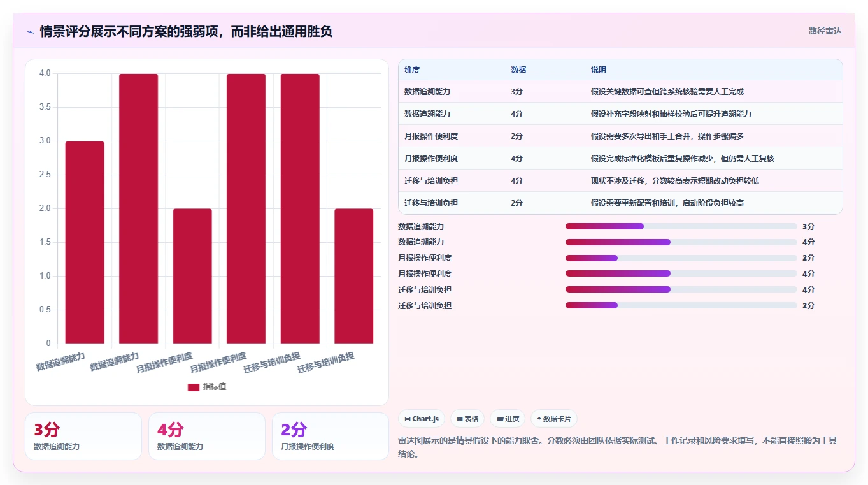Click the 2分 score in the 多次导出 table row
868x485 pixels.
pos(516,136)
